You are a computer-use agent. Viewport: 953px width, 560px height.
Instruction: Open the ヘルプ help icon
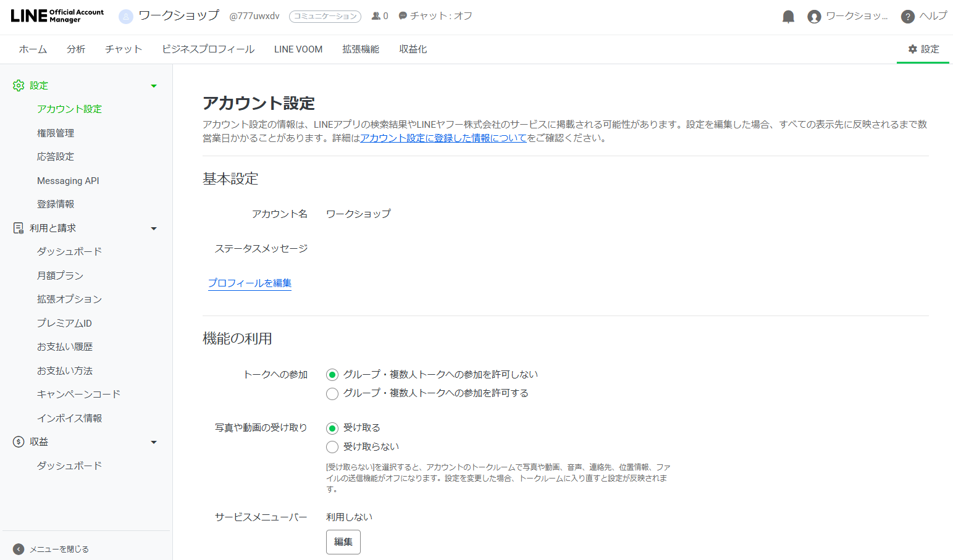(907, 17)
